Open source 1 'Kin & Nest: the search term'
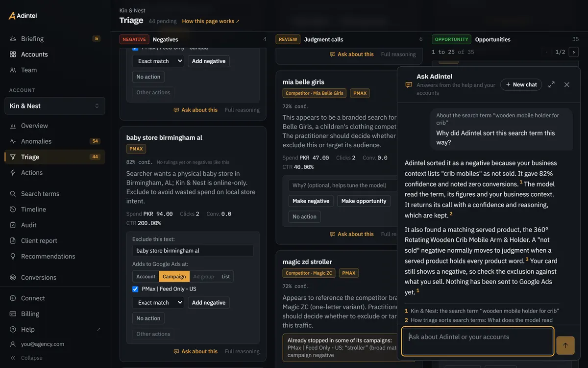Image resolution: width=588 pixels, height=368 pixels. point(482,311)
